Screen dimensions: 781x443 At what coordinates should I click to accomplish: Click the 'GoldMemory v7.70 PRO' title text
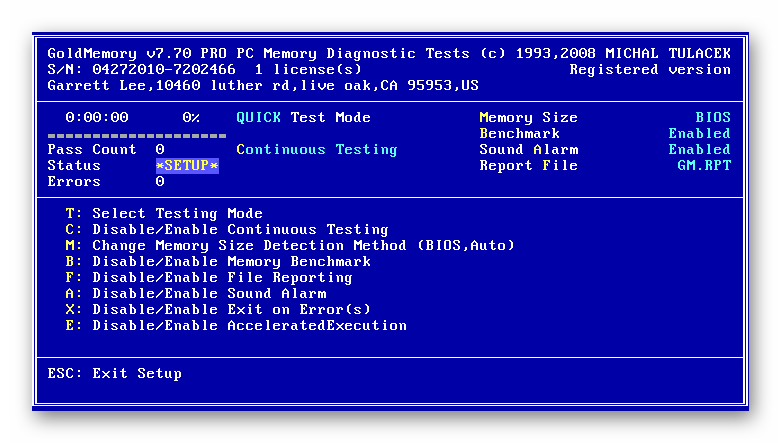pos(137,53)
